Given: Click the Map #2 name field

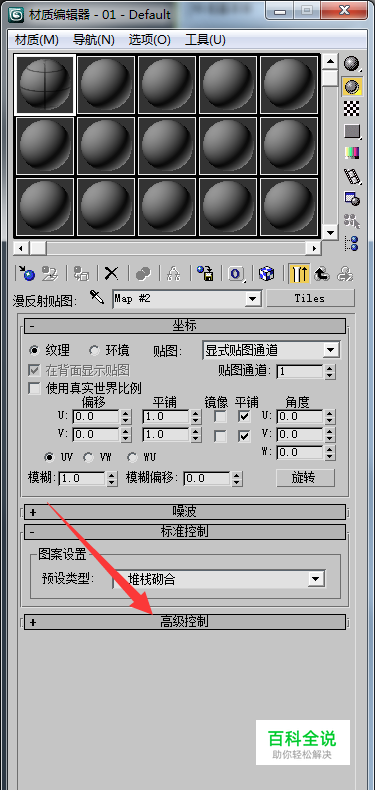Looking at the screenshot, I should [179, 299].
